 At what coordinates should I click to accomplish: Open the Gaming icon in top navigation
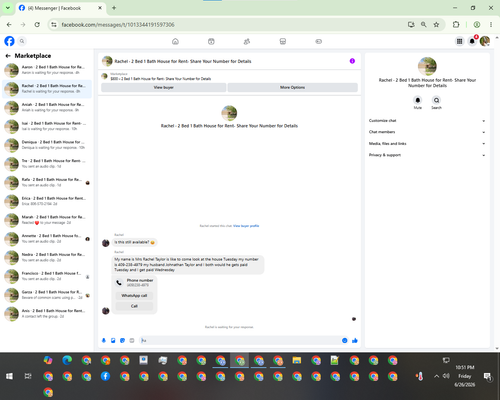(318, 41)
